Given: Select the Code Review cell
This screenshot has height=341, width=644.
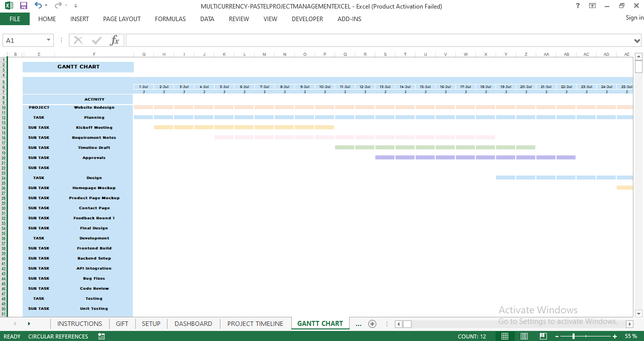Looking at the screenshot, I should (x=94, y=288).
